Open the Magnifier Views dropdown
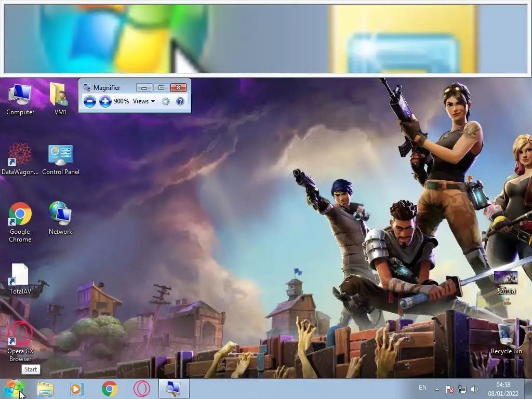This screenshot has height=399, width=532. (144, 101)
